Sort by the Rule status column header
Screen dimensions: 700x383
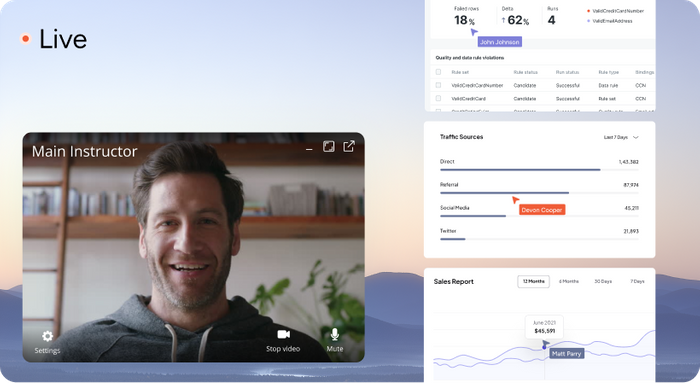(525, 72)
